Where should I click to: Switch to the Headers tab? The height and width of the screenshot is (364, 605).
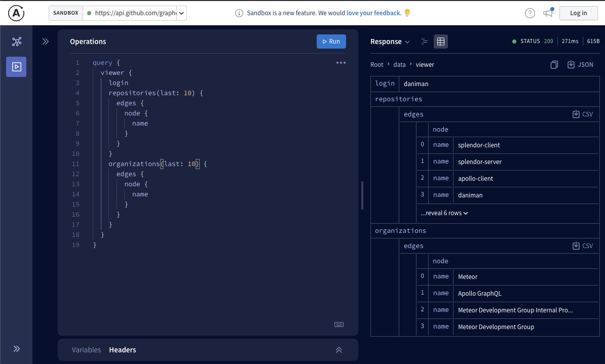122,350
